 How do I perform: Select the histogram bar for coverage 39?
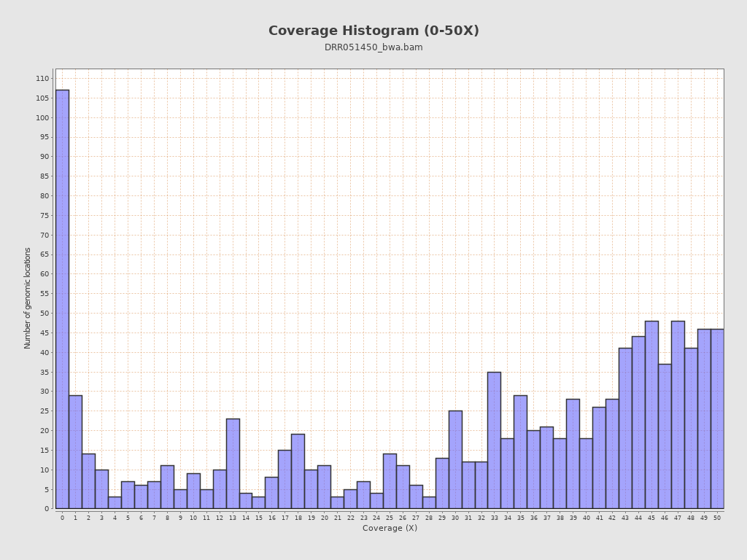coord(573,454)
